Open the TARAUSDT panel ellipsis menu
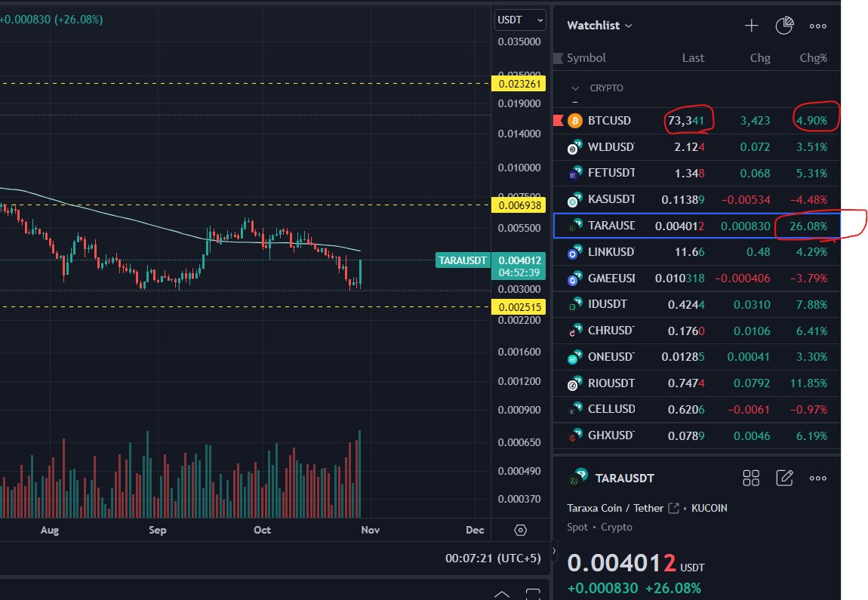 [817, 478]
